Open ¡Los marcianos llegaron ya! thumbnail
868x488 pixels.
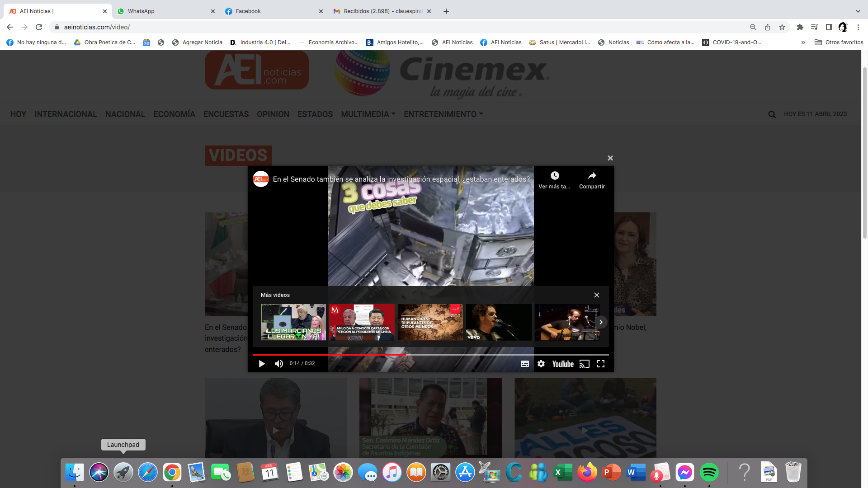tap(293, 322)
